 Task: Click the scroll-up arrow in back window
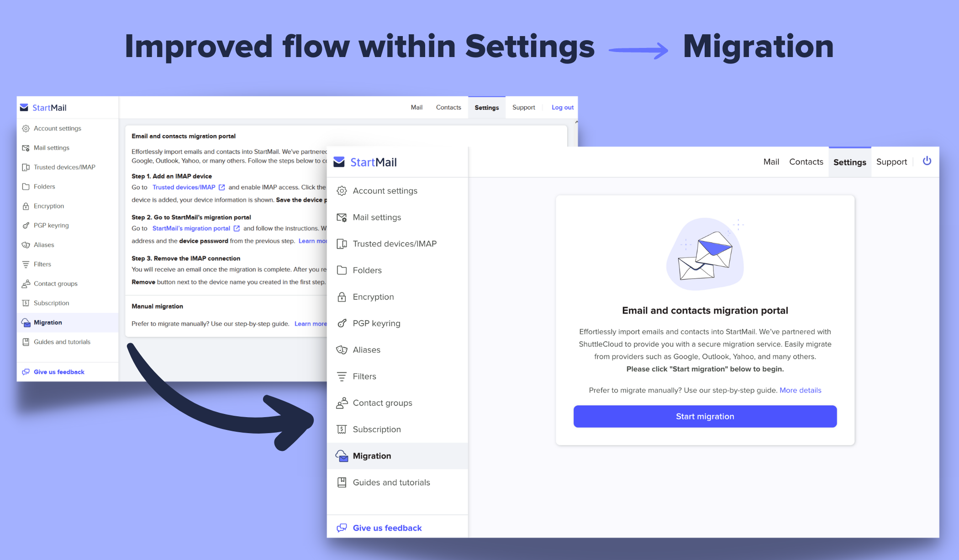point(576,122)
